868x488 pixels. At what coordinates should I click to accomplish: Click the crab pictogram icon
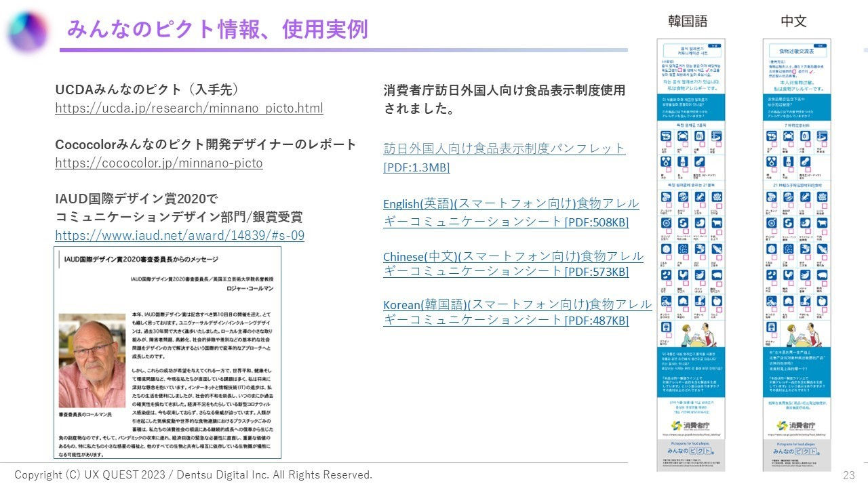click(682, 136)
